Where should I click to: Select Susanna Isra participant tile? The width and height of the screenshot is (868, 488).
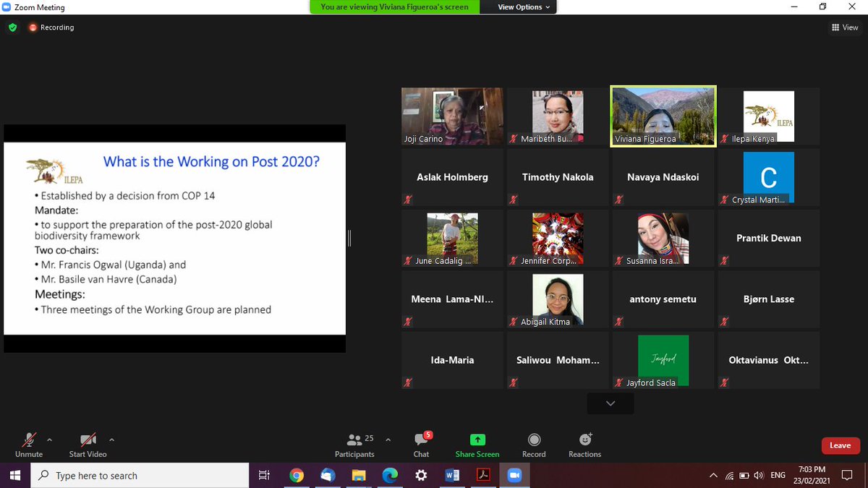[663, 239]
